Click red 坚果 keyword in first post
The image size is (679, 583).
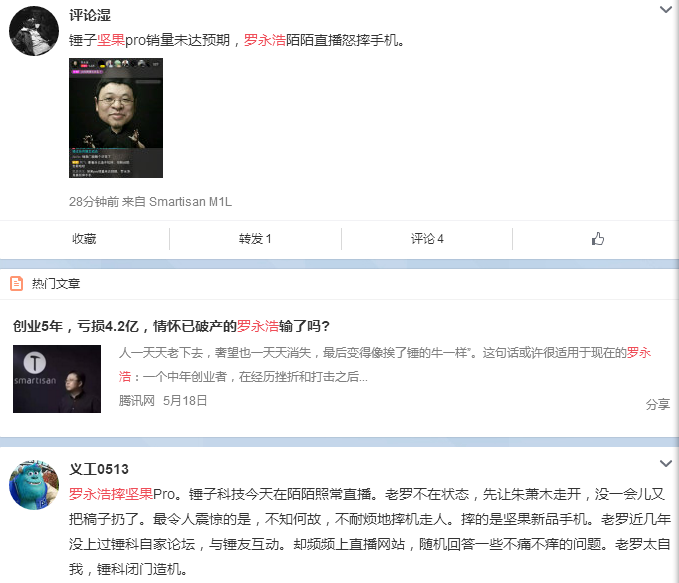(x=111, y=40)
